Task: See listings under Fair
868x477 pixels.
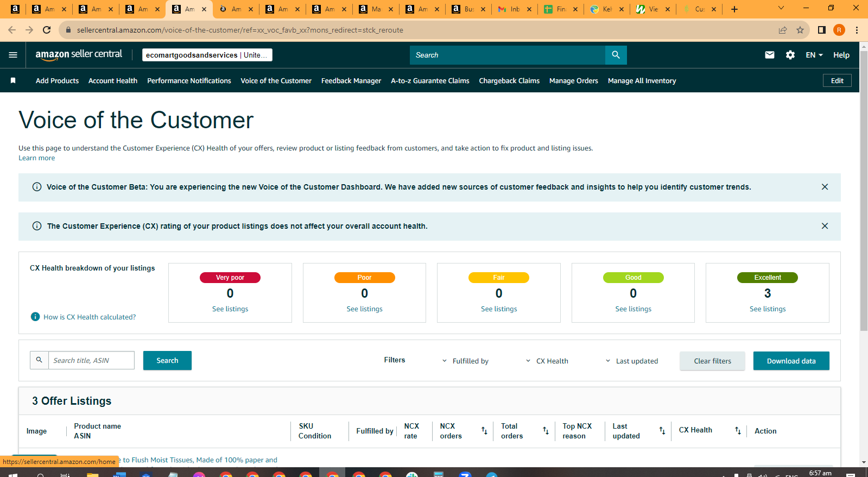Action: click(x=499, y=309)
